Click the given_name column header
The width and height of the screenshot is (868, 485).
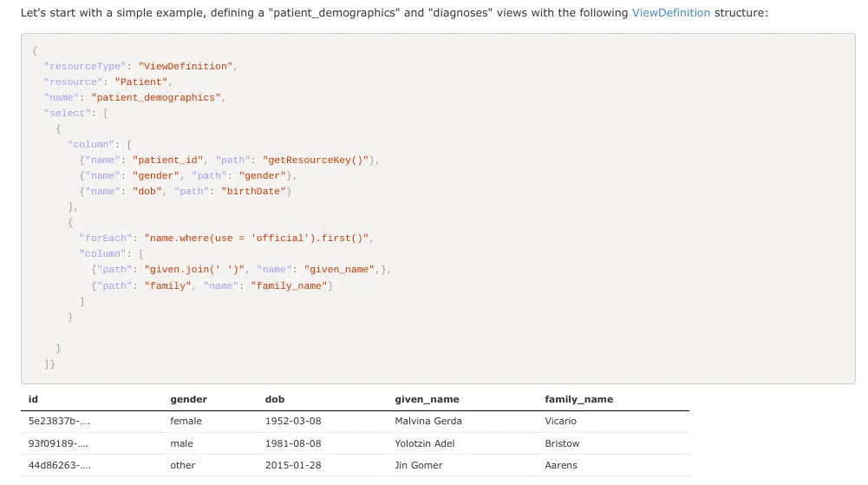[x=427, y=399]
